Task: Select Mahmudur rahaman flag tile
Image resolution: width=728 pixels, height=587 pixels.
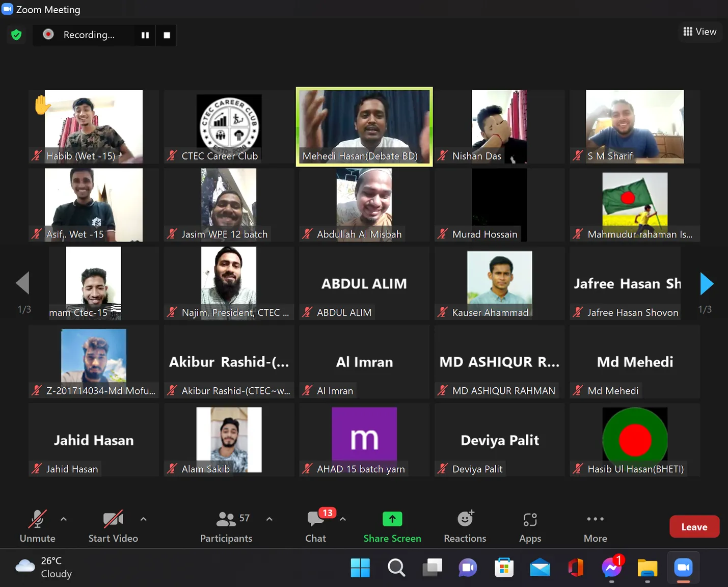Action: tap(635, 205)
